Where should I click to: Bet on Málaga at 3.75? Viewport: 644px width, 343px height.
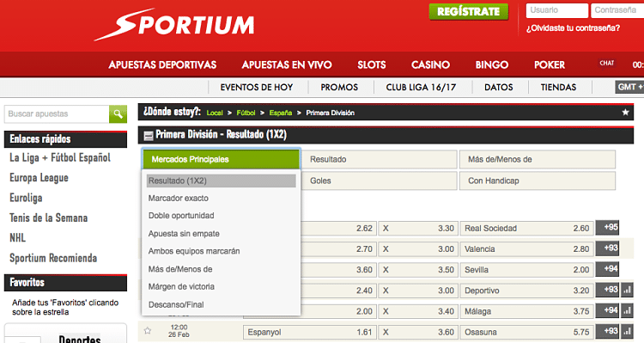click(527, 311)
